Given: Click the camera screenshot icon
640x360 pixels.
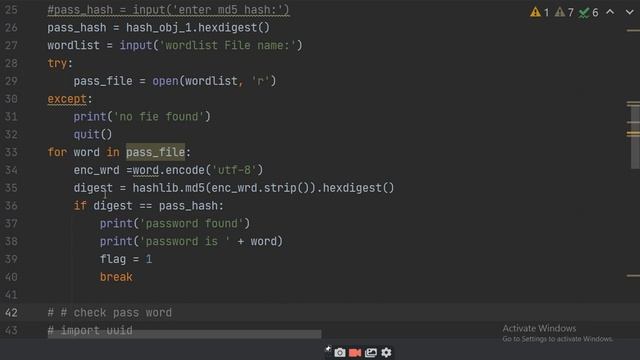Looking at the screenshot, I should click(x=340, y=352).
